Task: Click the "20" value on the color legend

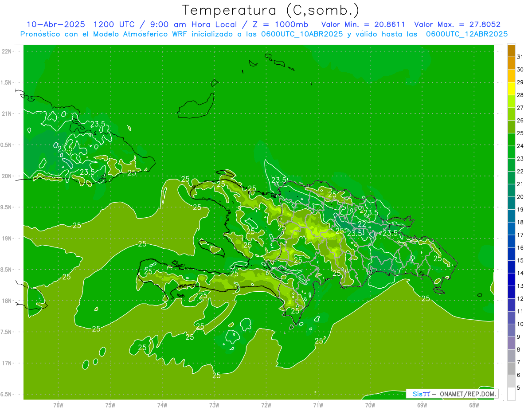Action: [x=520, y=197]
